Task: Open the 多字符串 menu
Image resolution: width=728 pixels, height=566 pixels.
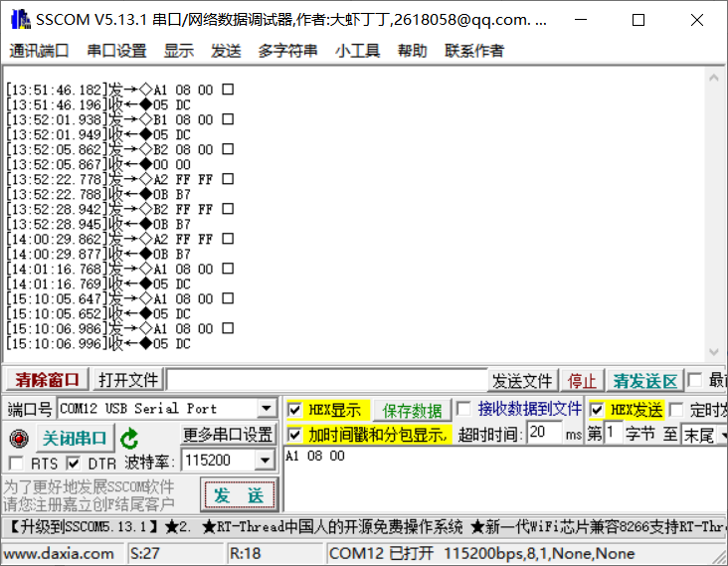Action: tap(287, 51)
